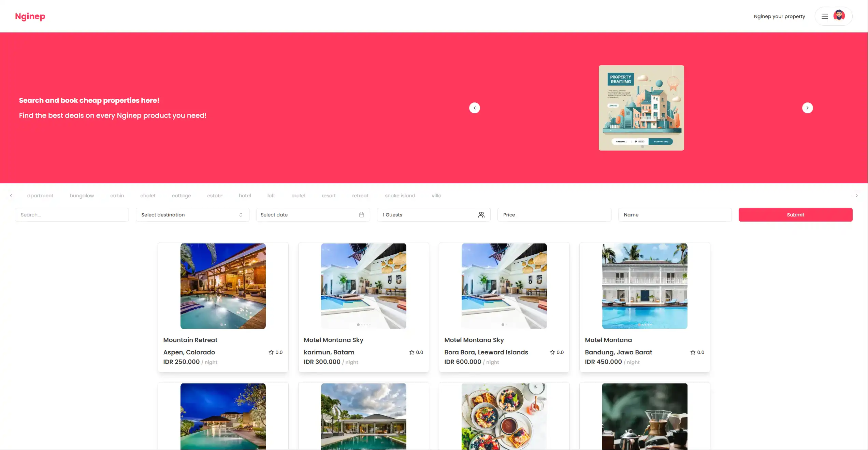The width and height of the screenshot is (868, 450).
Task: Choose the snake island category
Action: pos(400,196)
